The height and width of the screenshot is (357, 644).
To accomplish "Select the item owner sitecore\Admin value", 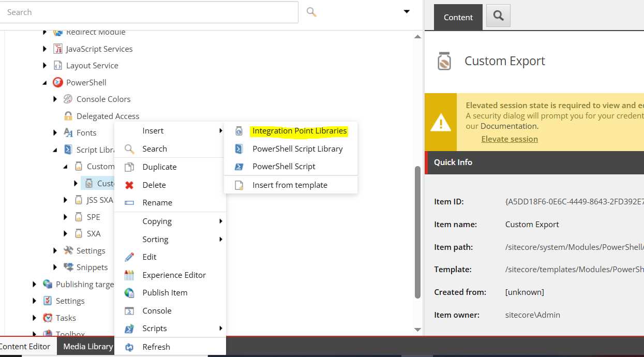I will pos(532,315).
